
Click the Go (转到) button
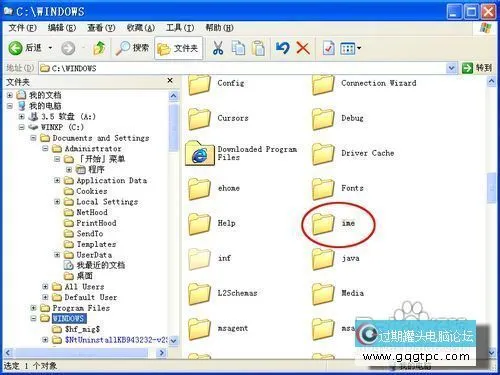pyautogui.click(x=477, y=68)
